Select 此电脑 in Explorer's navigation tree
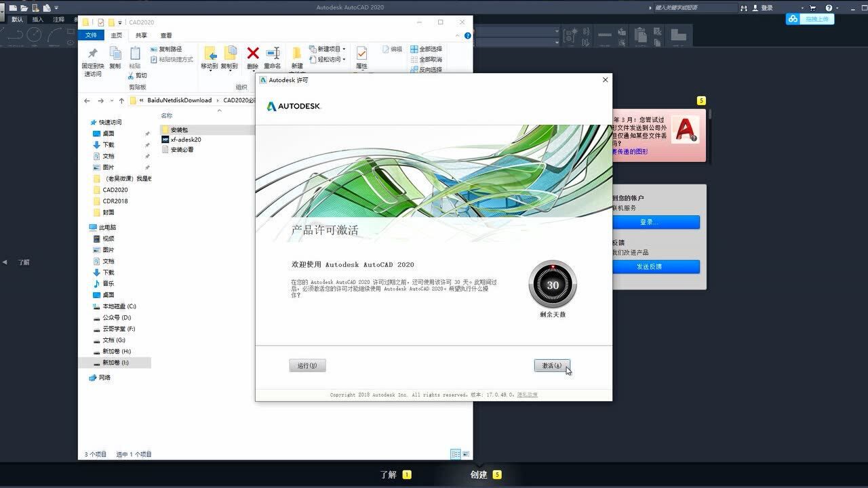 click(x=103, y=227)
